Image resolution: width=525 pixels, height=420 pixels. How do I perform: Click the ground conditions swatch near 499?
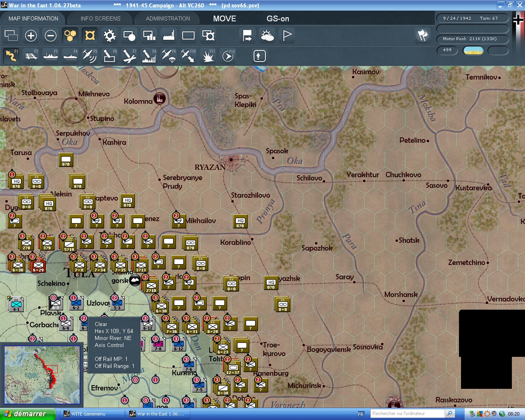(x=473, y=50)
